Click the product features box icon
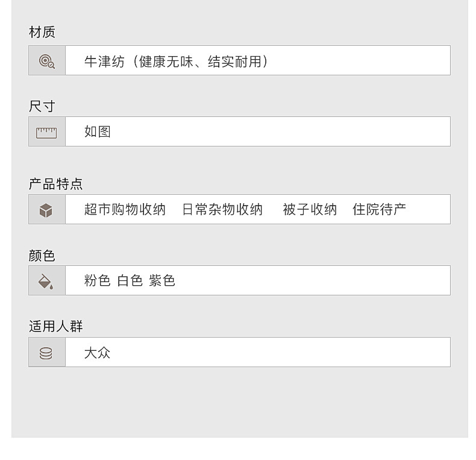476x460 pixels. coord(46,210)
